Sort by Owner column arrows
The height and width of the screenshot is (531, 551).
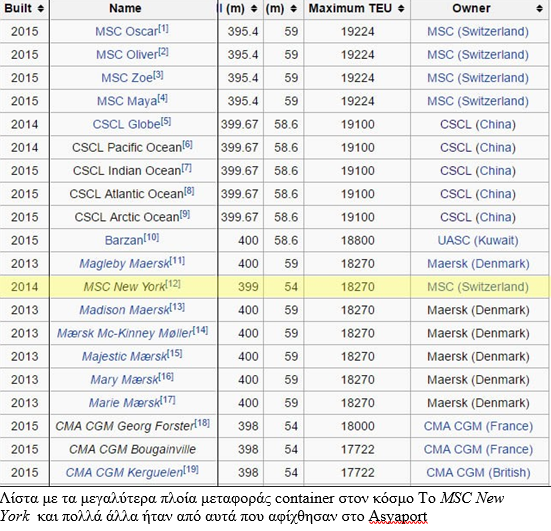coord(539,8)
